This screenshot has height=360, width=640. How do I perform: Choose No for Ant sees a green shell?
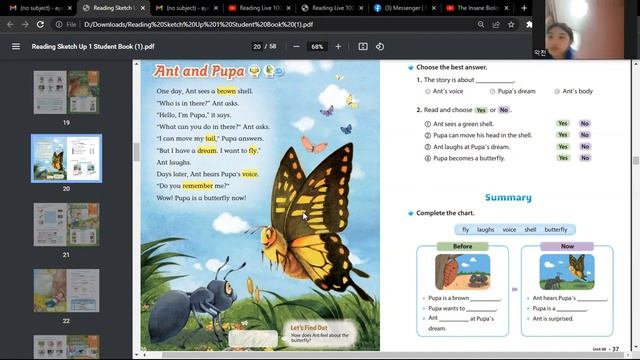click(x=585, y=123)
